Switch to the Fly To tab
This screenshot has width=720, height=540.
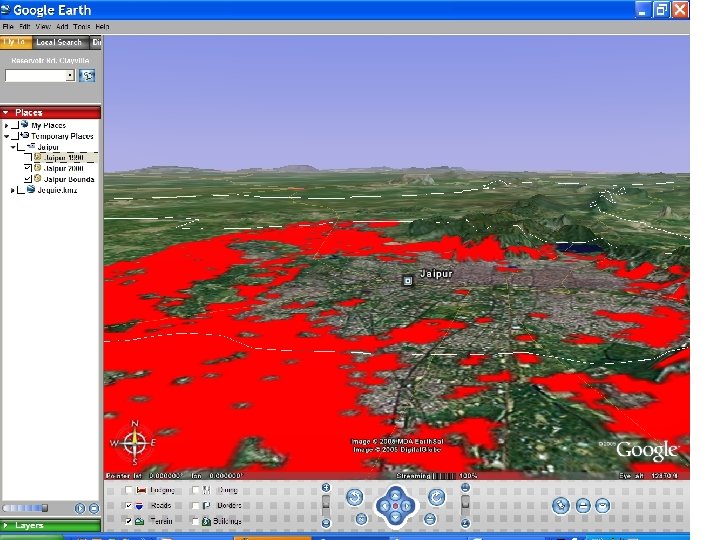click(16, 42)
